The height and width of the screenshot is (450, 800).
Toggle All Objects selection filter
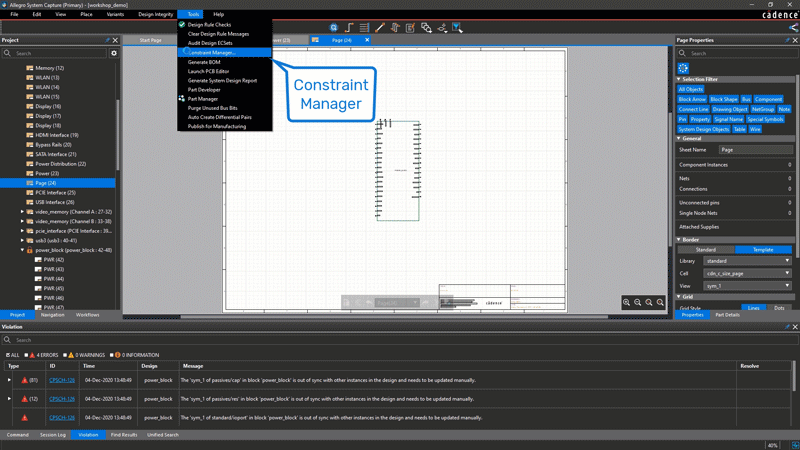690,89
